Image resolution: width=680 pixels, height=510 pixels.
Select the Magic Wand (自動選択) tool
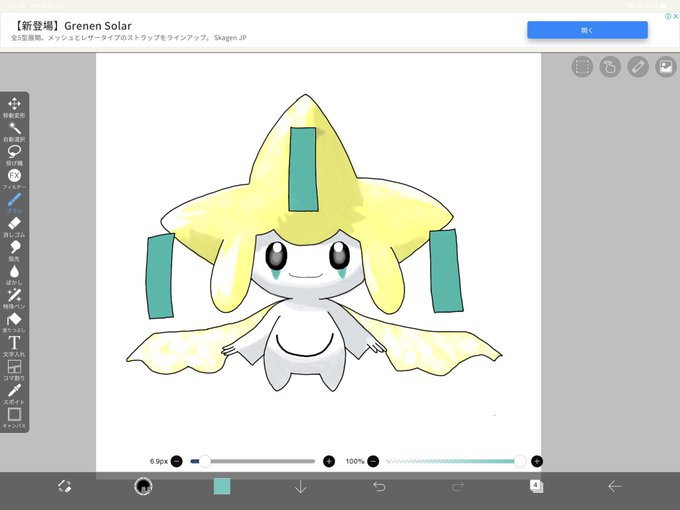pyautogui.click(x=14, y=131)
